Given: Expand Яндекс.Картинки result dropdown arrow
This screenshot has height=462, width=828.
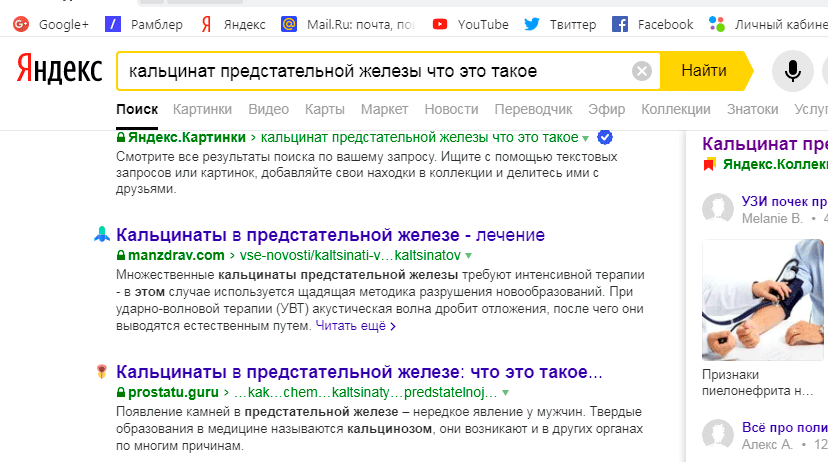Looking at the screenshot, I should [586, 138].
